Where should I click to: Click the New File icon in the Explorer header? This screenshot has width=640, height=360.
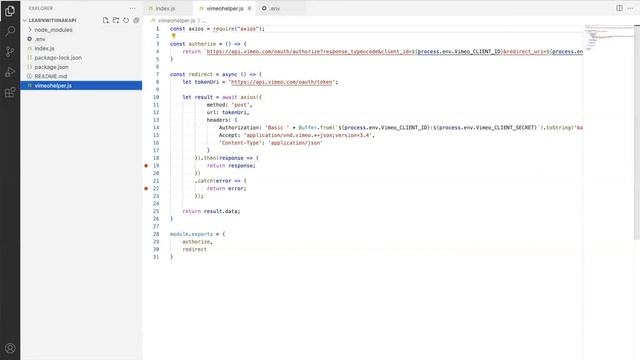[106, 20]
